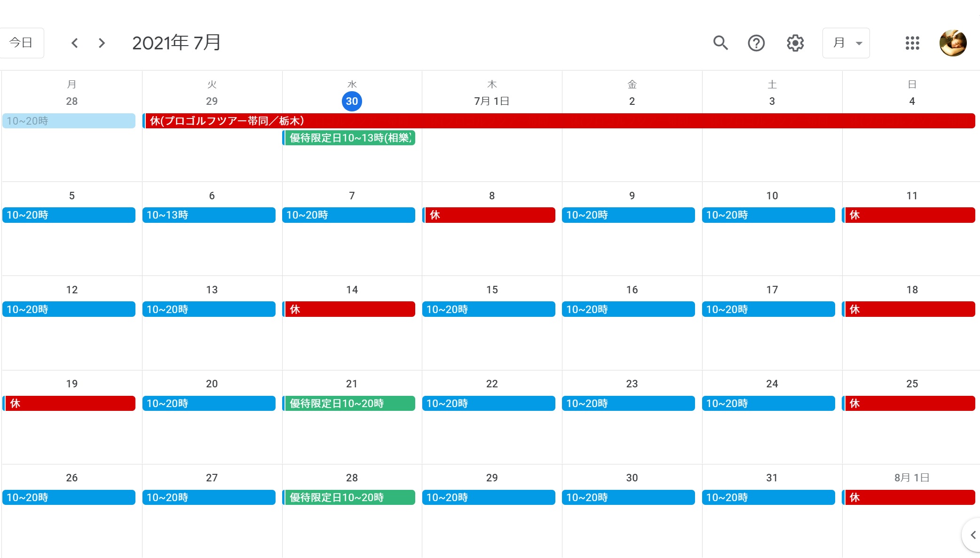Select date number 21
This screenshot has width=980, height=558.
click(x=352, y=384)
